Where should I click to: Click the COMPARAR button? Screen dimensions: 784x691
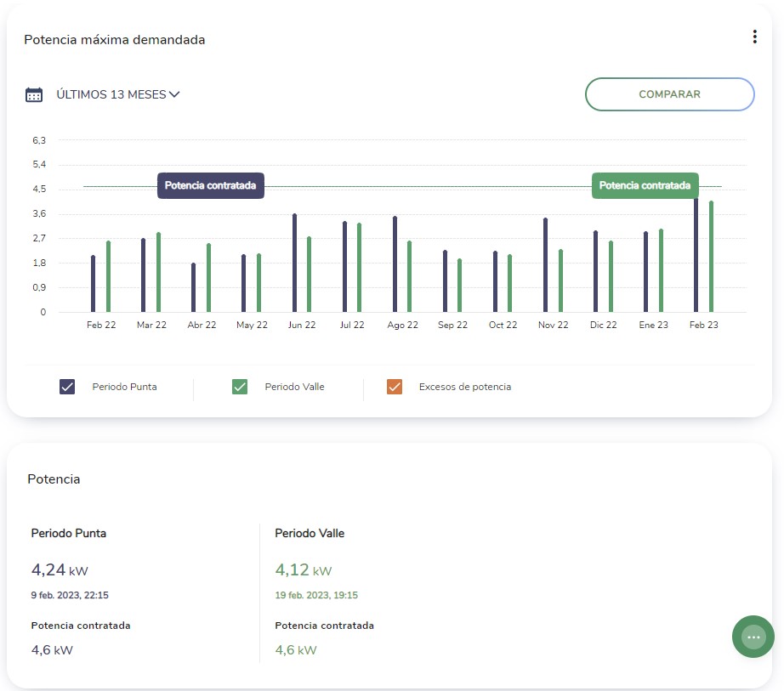point(669,94)
